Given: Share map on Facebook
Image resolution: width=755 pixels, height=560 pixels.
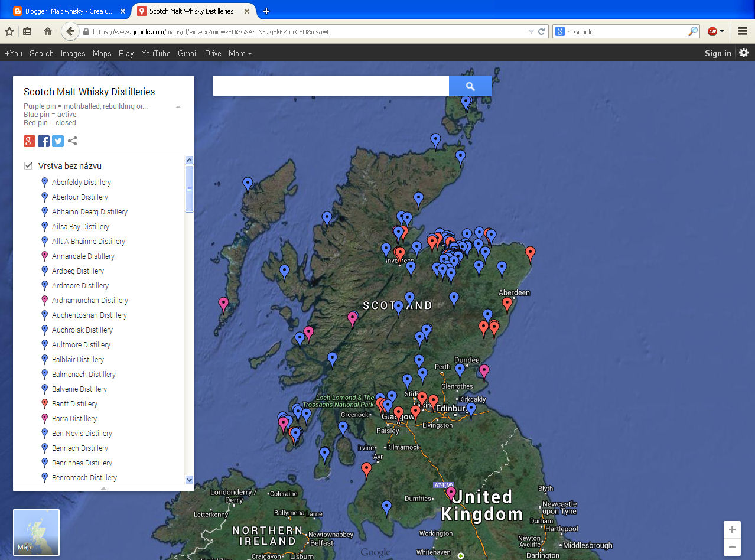Looking at the screenshot, I should click(x=44, y=141).
